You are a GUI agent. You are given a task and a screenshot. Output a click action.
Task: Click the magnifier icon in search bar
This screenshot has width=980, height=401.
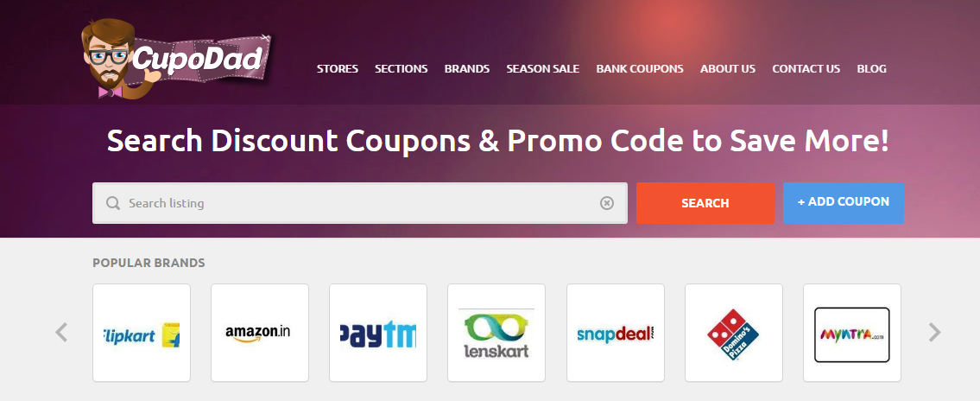click(x=112, y=203)
